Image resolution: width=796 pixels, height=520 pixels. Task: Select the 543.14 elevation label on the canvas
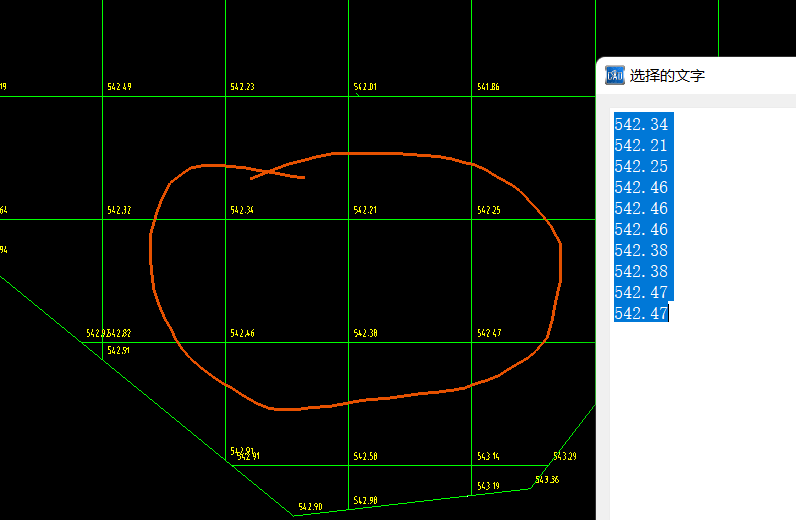pyautogui.click(x=488, y=457)
